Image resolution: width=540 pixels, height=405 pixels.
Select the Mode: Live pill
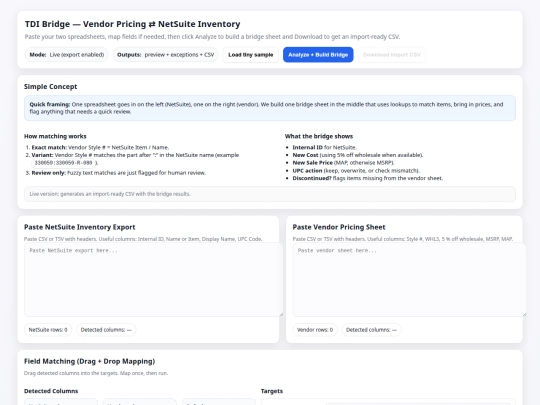66,55
